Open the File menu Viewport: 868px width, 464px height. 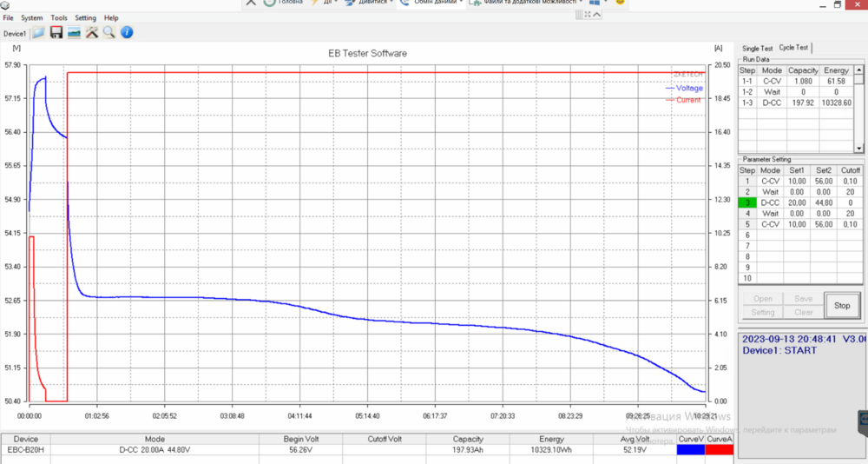point(9,17)
